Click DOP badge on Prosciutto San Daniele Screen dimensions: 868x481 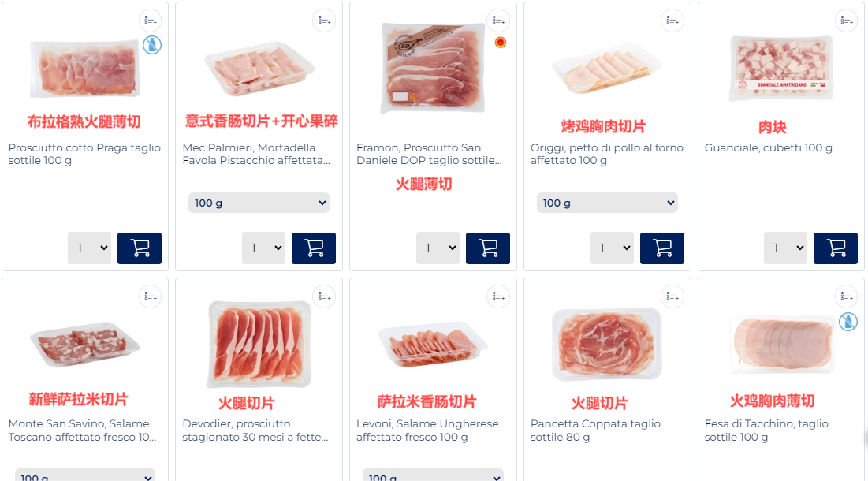[501, 43]
